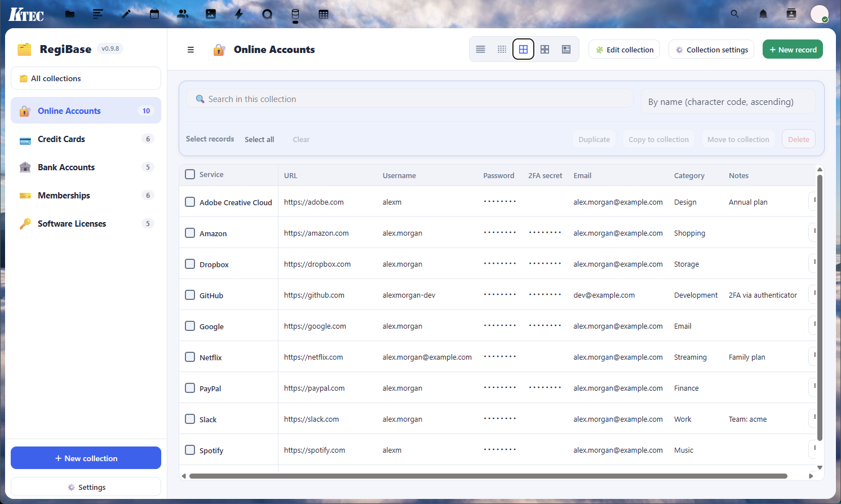
Task: Check the Dropbox row checkbox
Action: point(190,264)
